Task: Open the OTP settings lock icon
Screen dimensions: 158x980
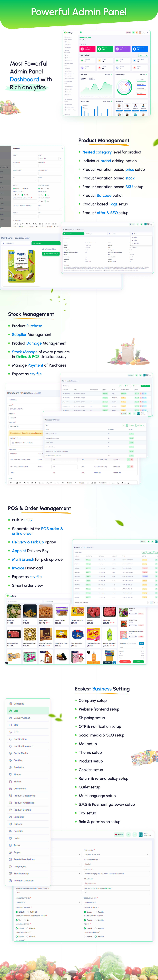Action: tap(10, 732)
